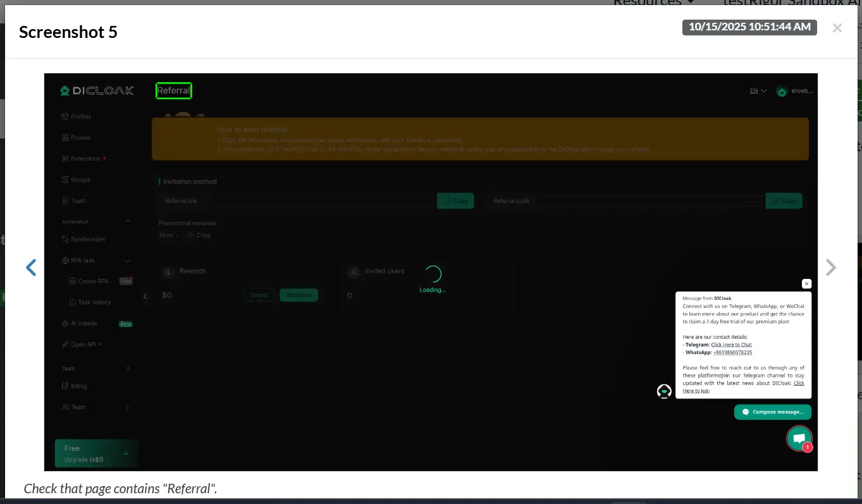
Task: Select Groups in the sidebar
Action: click(80, 180)
